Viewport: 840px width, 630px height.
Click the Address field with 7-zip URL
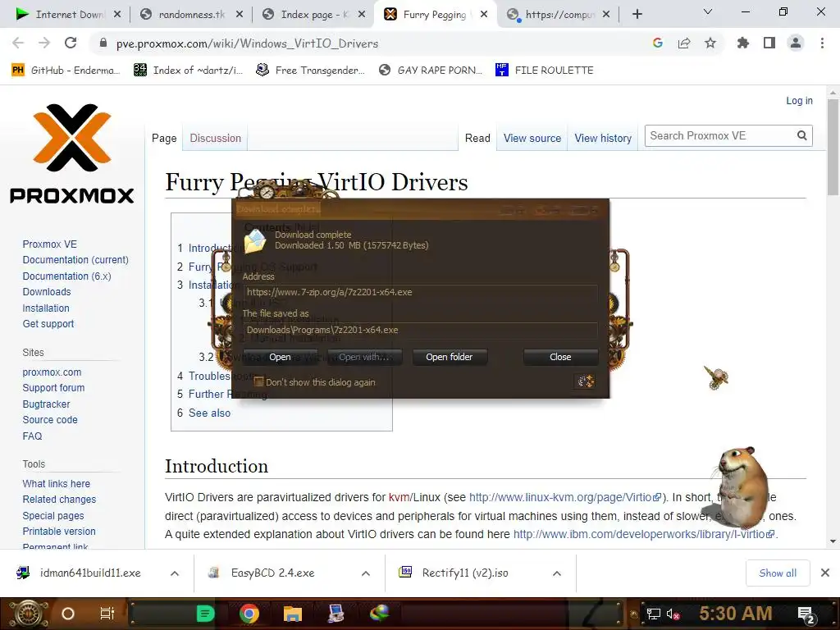pyautogui.click(x=420, y=292)
